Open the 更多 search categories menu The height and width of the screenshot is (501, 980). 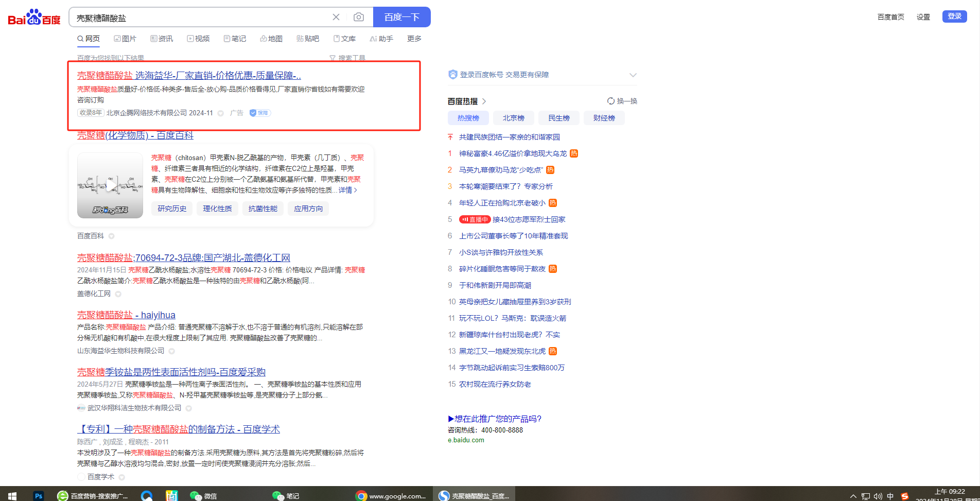click(x=414, y=39)
